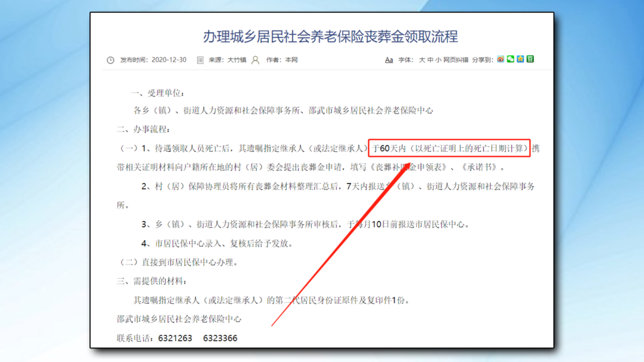Click the line 3、乡（镇）街道 step text
The image size is (644, 362).
click(305, 224)
